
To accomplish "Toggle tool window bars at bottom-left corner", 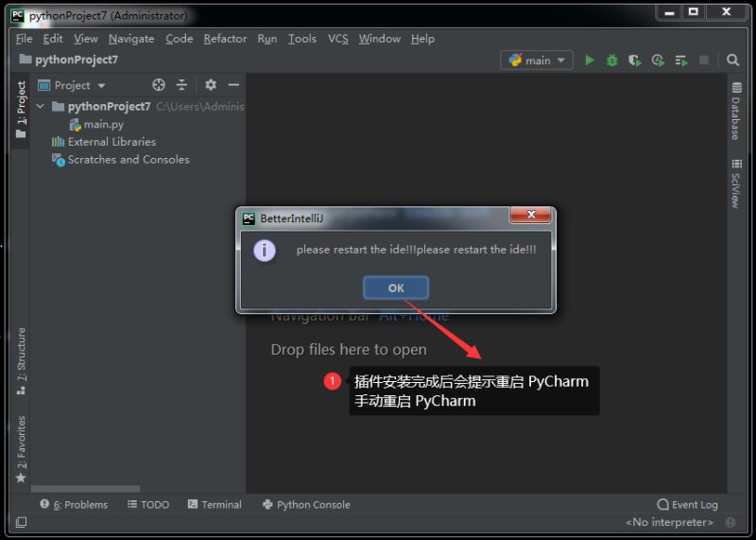I will point(21,522).
